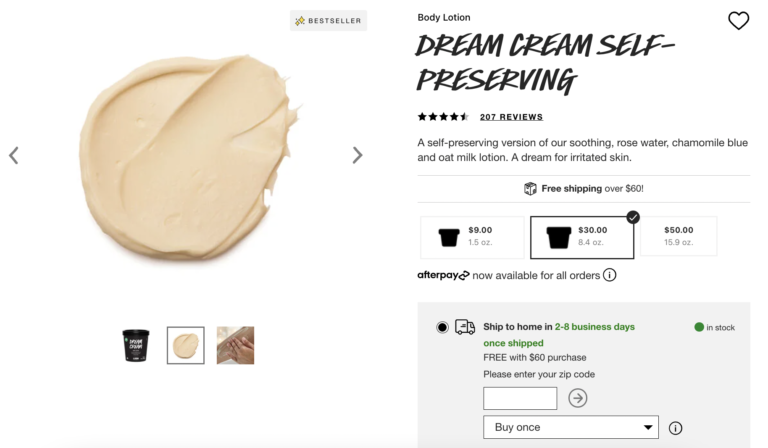The image size is (768, 448).
Task: View the black pot product thumbnail
Action: tap(136, 345)
